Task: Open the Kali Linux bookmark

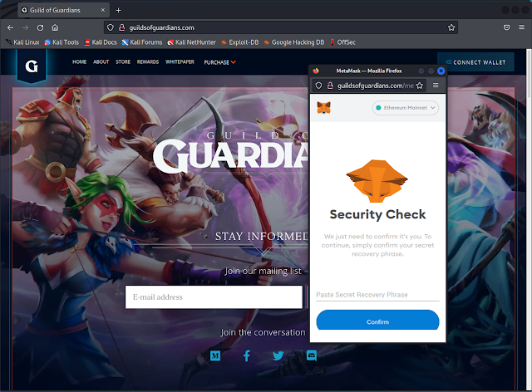Action: tap(22, 42)
